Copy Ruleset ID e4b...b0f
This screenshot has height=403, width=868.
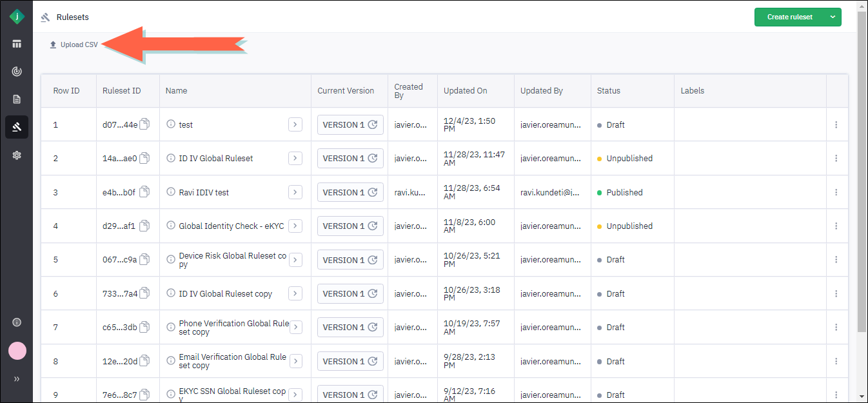[x=145, y=192]
